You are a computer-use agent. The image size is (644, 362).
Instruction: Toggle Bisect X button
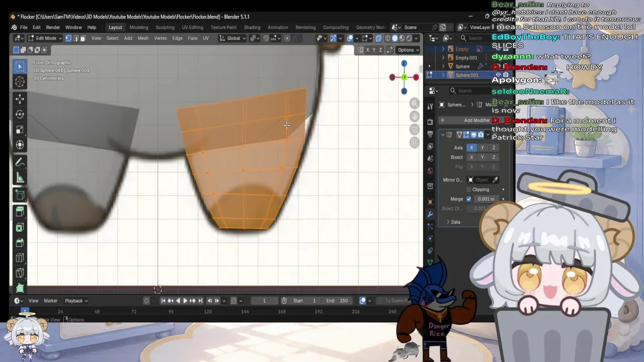point(471,157)
